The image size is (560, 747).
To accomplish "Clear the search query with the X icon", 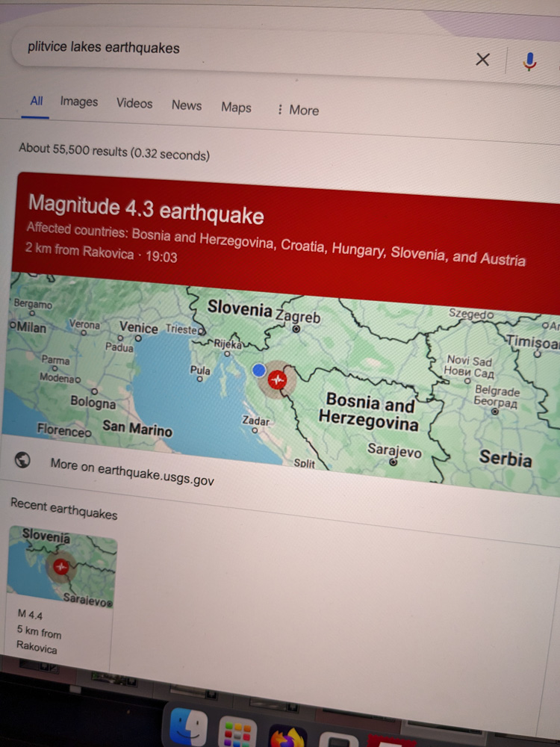I will pyautogui.click(x=482, y=60).
